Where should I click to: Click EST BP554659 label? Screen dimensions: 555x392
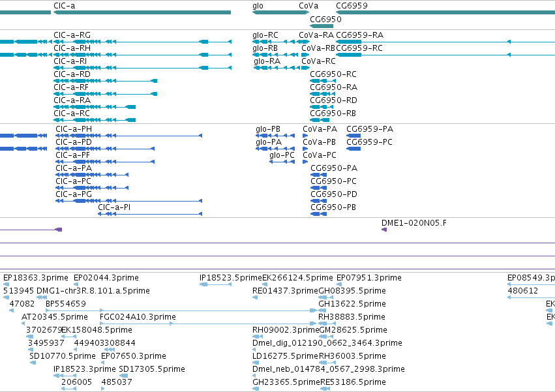click(x=66, y=304)
